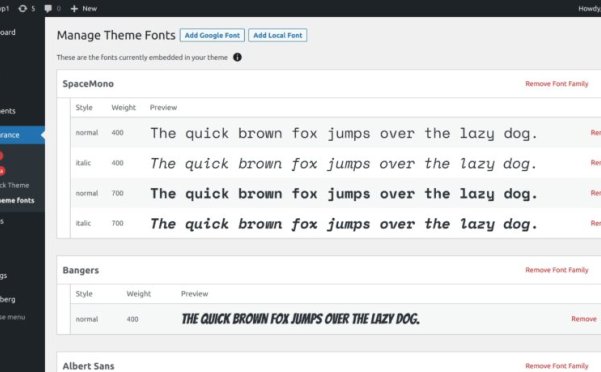Click Add Google Font button
This screenshot has width=601, height=372.
pos(212,35)
